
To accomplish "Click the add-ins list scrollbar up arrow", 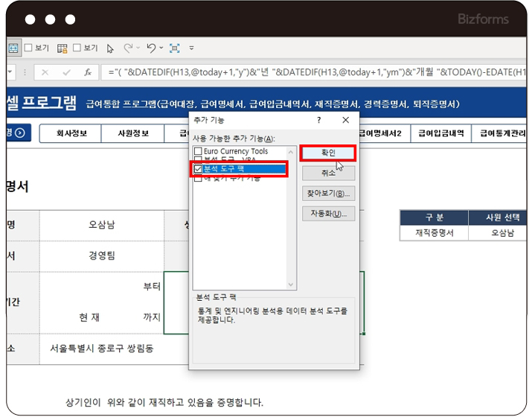I will click(292, 150).
